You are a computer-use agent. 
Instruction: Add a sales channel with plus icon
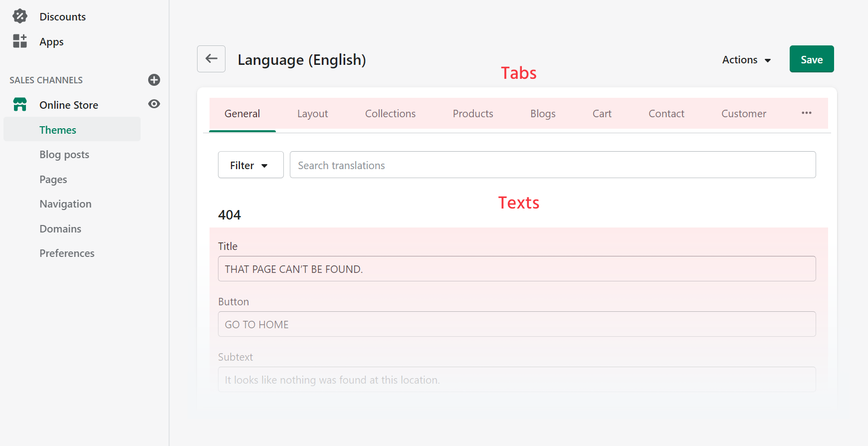[154, 80]
